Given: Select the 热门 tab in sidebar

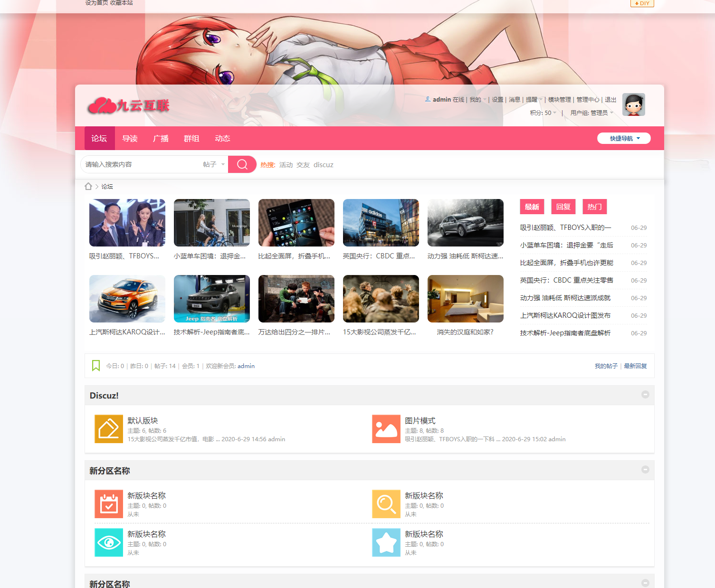Looking at the screenshot, I should [x=594, y=207].
